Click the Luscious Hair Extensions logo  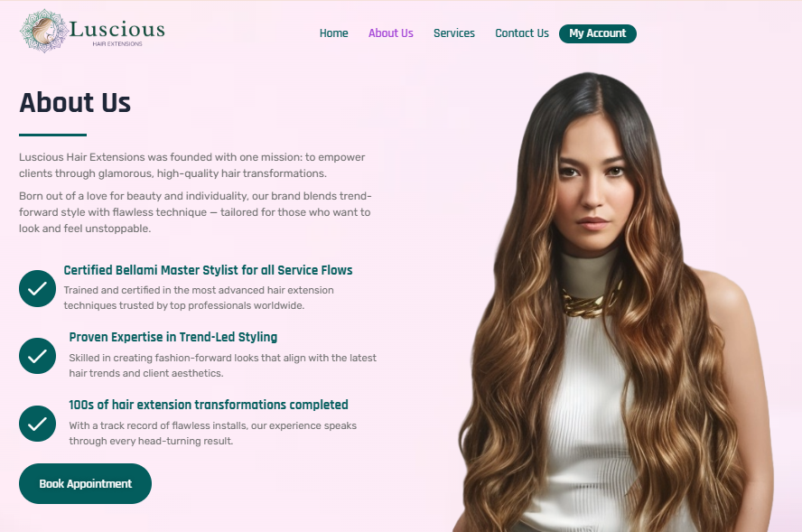[93, 31]
